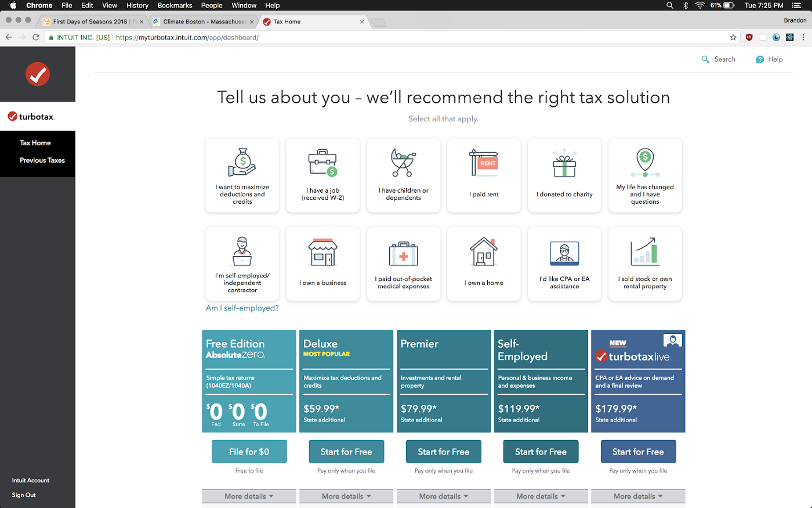The height and width of the screenshot is (508, 812).
Task: Click the new tab button
Action: (379, 22)
